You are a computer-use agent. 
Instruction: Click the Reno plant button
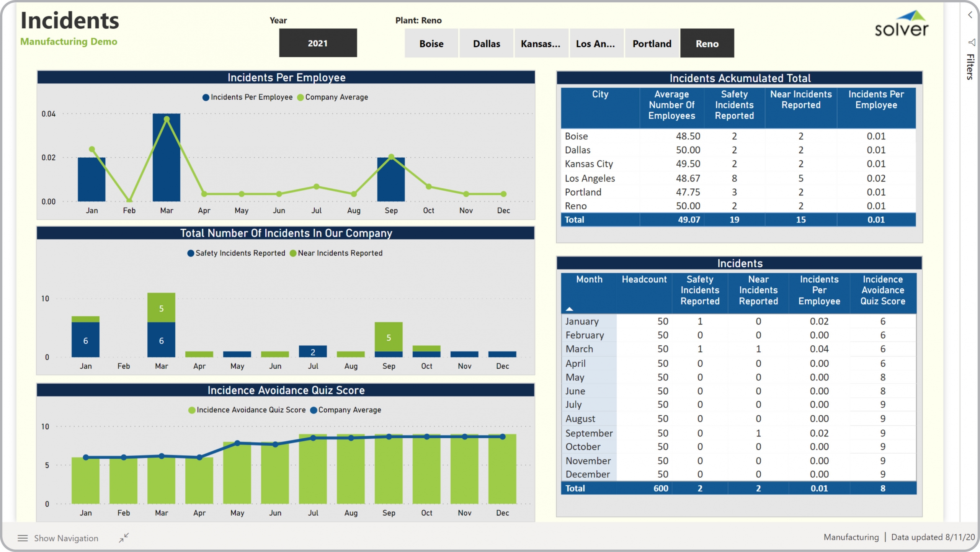(x=707, y=44)
